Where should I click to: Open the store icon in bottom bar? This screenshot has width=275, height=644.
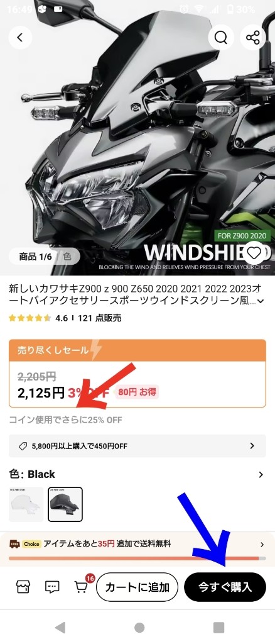(23, 587)
